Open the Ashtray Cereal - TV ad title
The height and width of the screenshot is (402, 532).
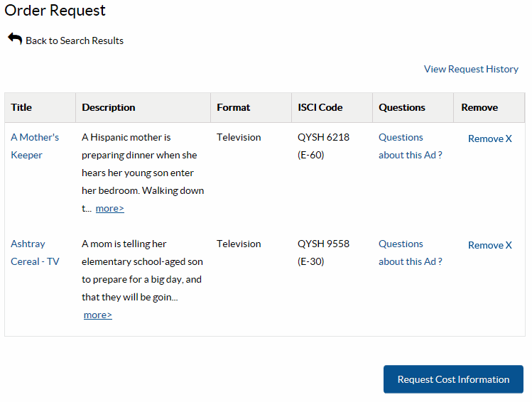tap(35, 252)
